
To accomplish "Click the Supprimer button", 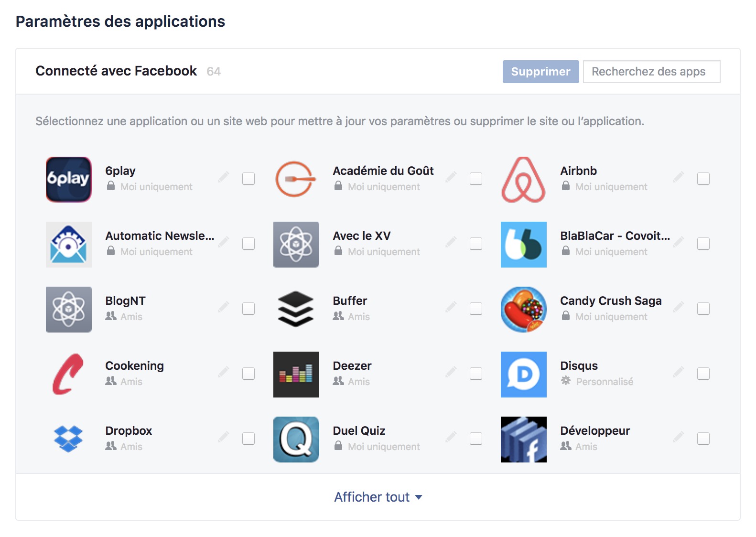I will coord(540,72).
